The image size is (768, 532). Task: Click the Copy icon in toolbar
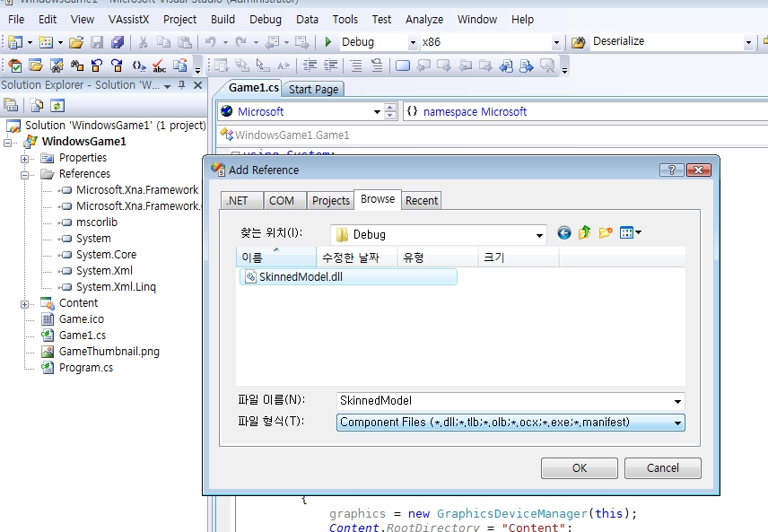coord(163,42)
